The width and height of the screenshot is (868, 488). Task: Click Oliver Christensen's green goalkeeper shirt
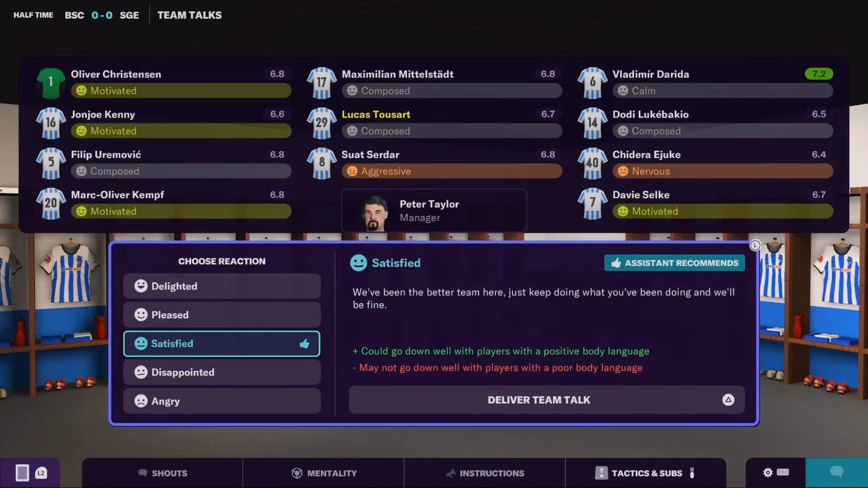tap(51, 82)
